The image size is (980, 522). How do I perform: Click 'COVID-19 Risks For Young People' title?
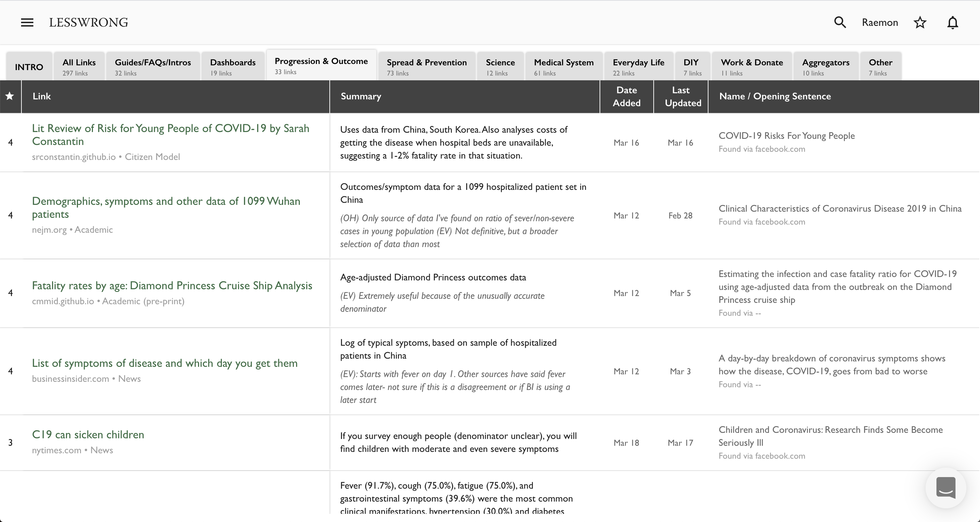pos(787,136)
